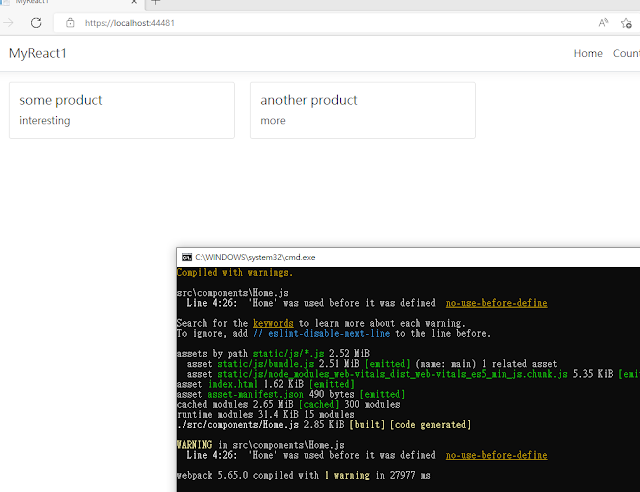The height and width of the screenshot is (492, 640).
Task: Add page to favorites star icon
Action: click(x=626, y=23)
